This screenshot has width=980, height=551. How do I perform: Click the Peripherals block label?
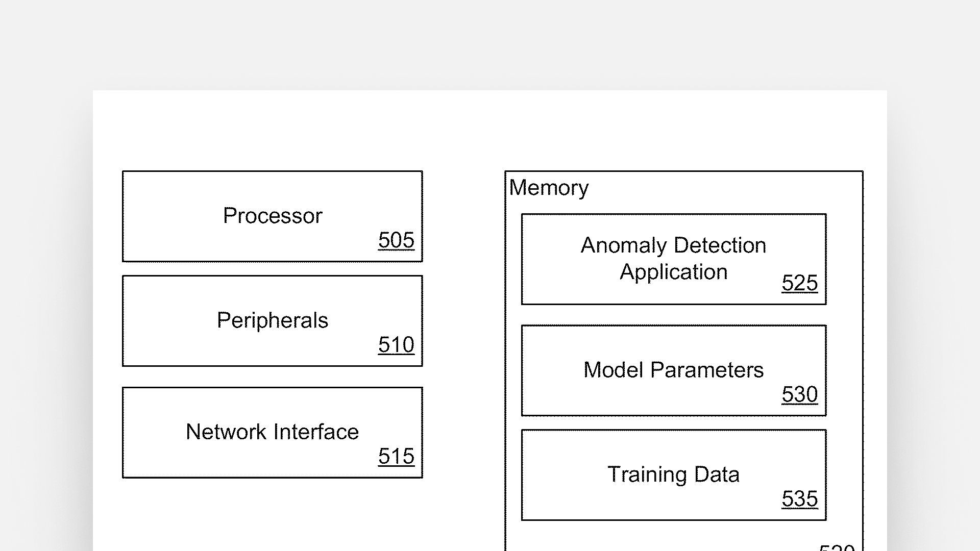pos(273,320)
